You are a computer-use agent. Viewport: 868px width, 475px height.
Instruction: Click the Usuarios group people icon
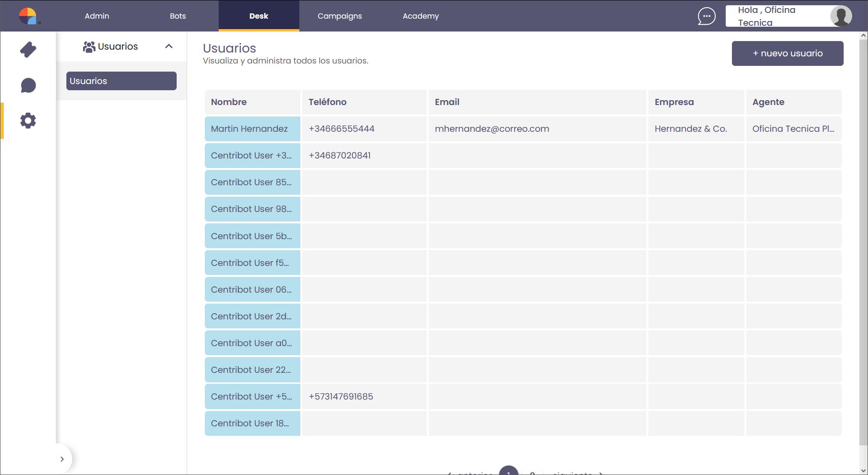pos(89,47)
